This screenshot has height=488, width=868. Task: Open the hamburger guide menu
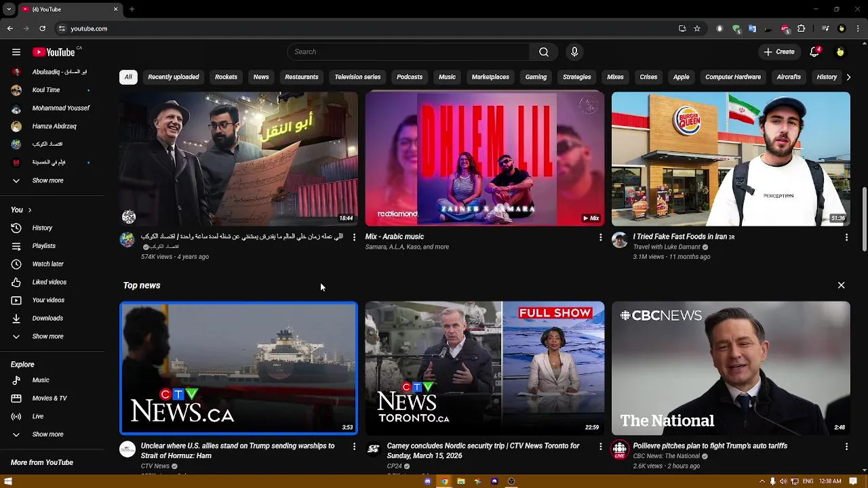pyautogui.click(x=16, y=52)
